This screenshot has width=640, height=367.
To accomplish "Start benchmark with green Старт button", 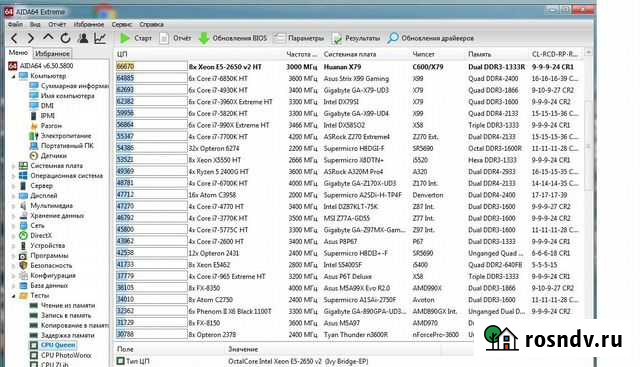I will pyautogui.click(x=136, y=38).
